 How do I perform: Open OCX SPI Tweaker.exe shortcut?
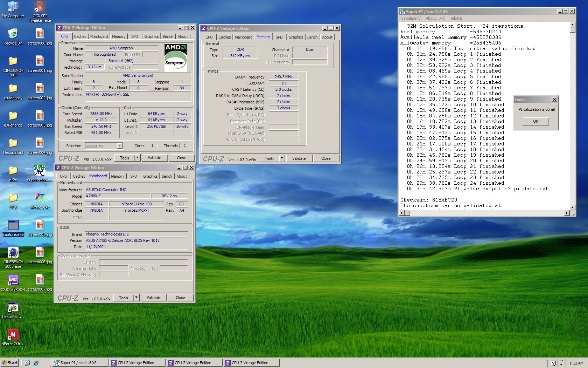(40, 12)
